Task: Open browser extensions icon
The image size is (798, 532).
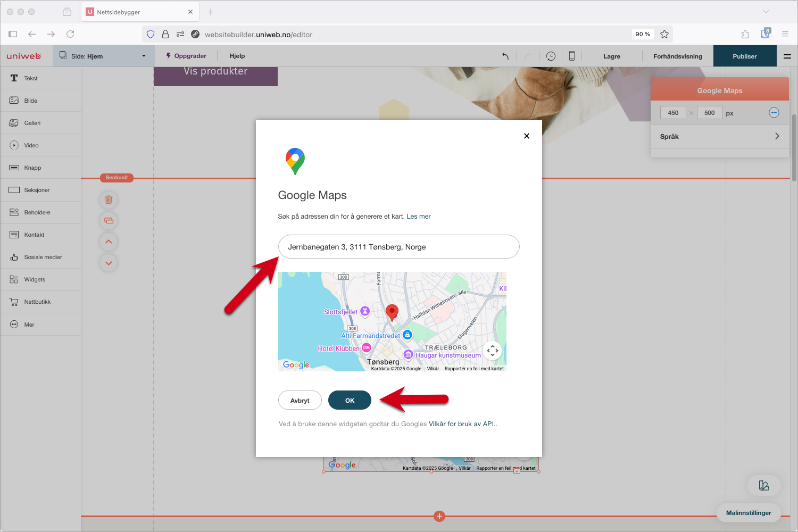Action: (x=745, y=34)
